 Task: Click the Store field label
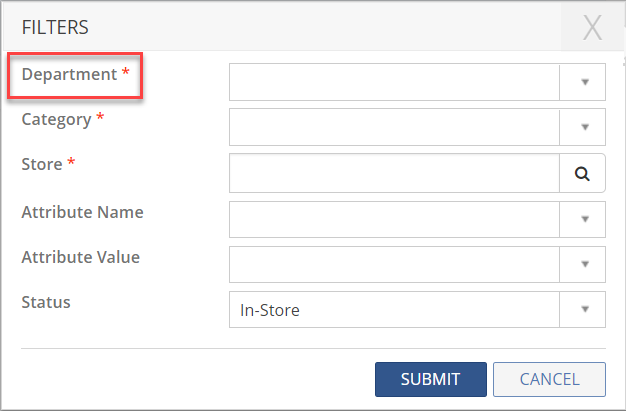(43, 165)
